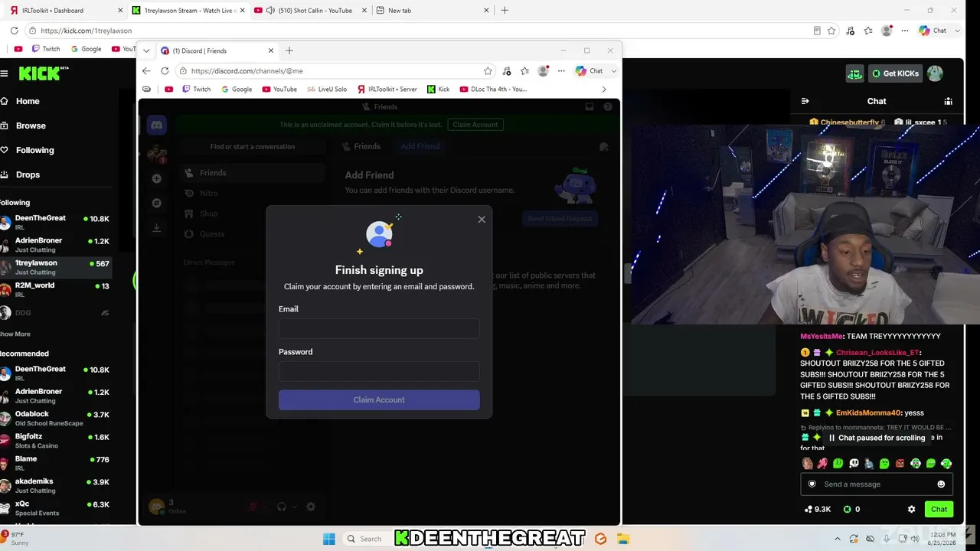Screen dimensions: 980x551
Task: Open DeenTheGreat in Following list
Action: (x=56, y=223)
